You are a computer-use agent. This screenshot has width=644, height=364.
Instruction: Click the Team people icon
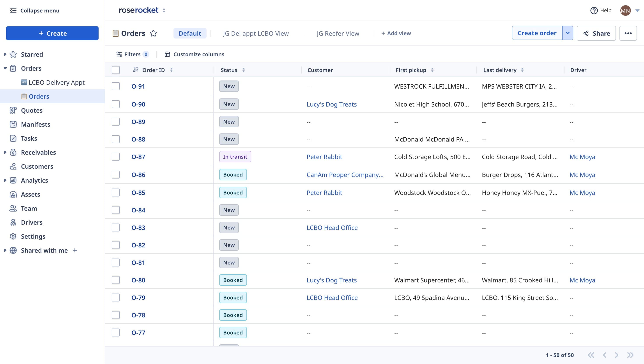coord(13,208)
